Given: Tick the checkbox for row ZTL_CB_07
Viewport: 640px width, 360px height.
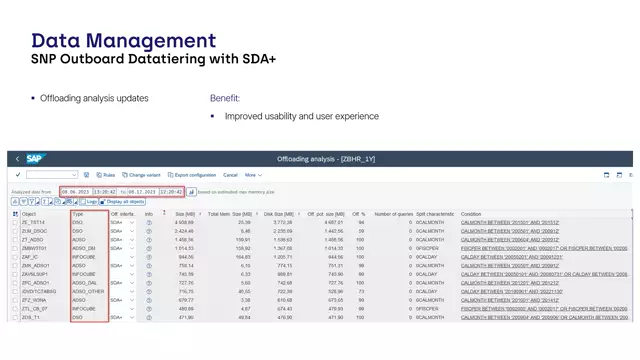Looking at the screenshot, I should (x=15, y=309).
